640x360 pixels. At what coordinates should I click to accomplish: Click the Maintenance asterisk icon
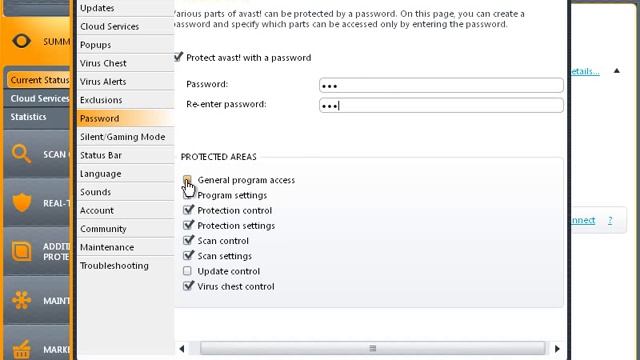point(21,300)
